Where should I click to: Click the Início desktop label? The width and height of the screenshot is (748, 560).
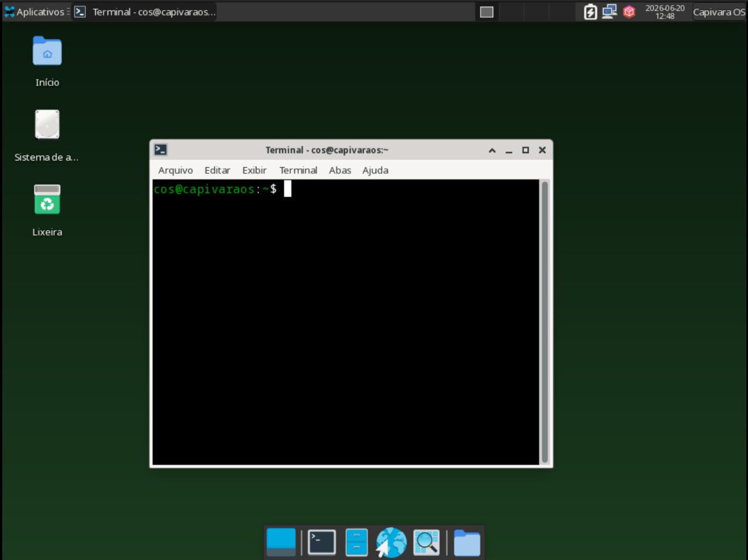point(47,82)
